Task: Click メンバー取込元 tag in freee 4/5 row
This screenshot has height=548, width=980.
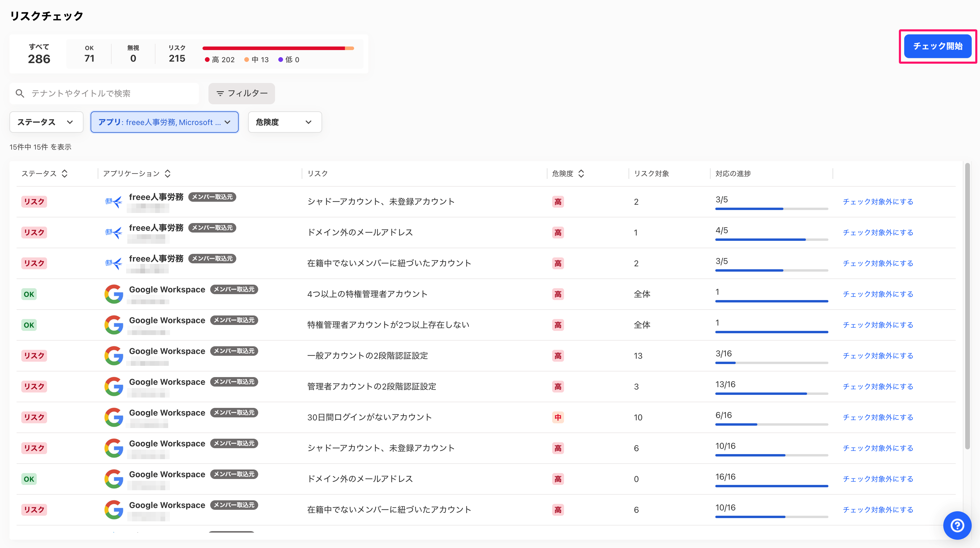Action: 212,227
